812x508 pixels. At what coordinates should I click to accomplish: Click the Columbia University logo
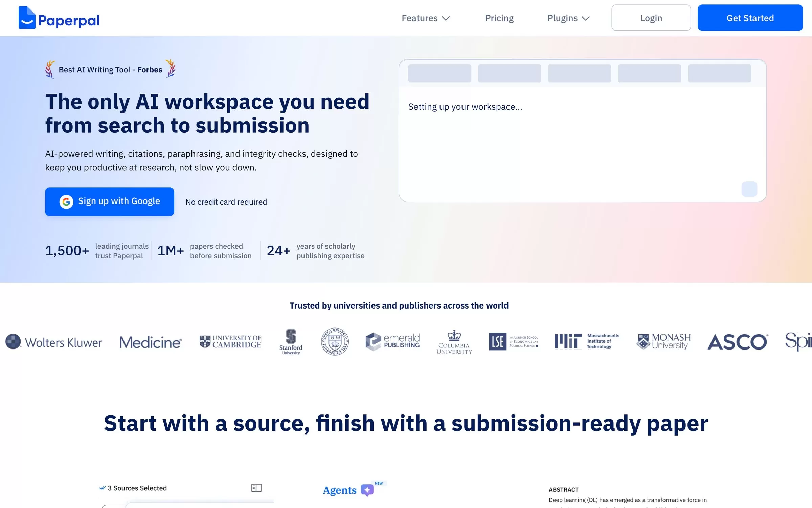click(x=454, y=342)
